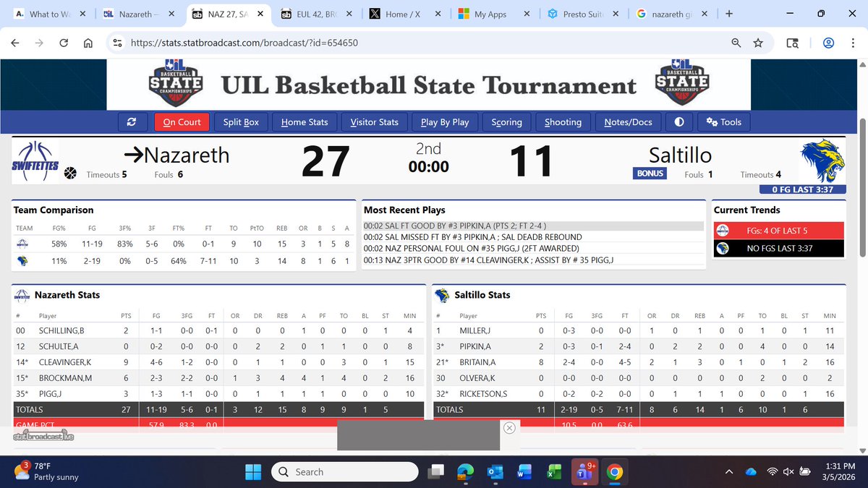
Task: Open Google Chrome from taskbar
Action: [614, 472]
